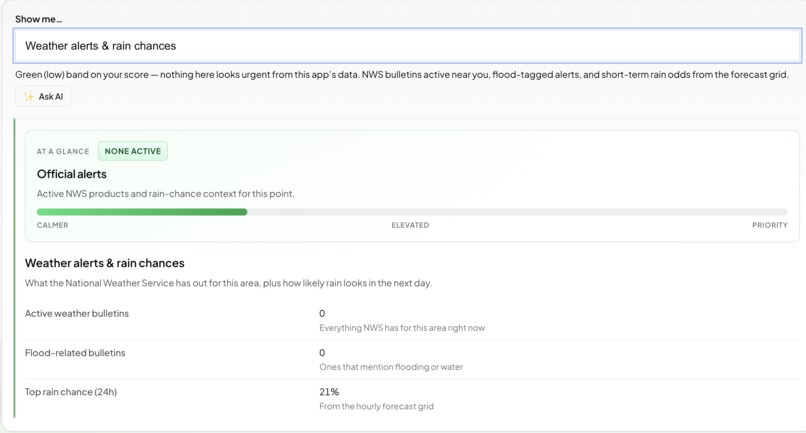Select the Top rain chance (24h) label
Screen dimensions: 806x433
point(71,392)
